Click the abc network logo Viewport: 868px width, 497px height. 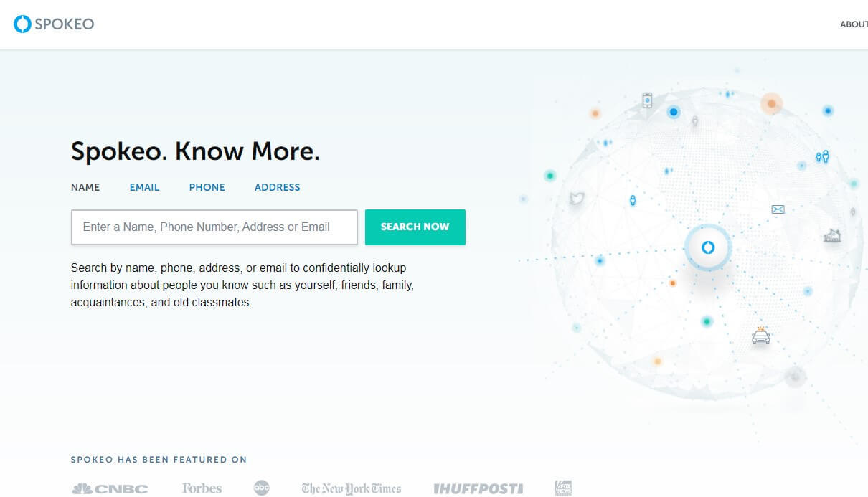(262, 488)
